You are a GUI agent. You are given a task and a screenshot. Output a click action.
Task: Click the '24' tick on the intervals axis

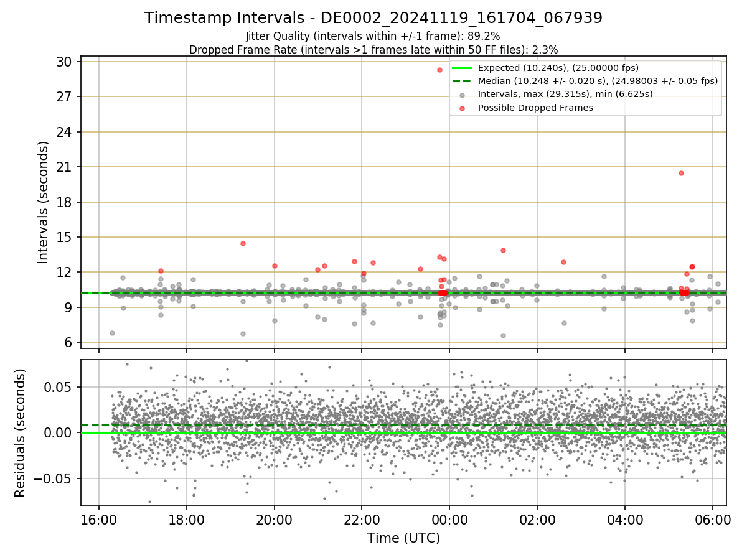[x=65, y=132]
